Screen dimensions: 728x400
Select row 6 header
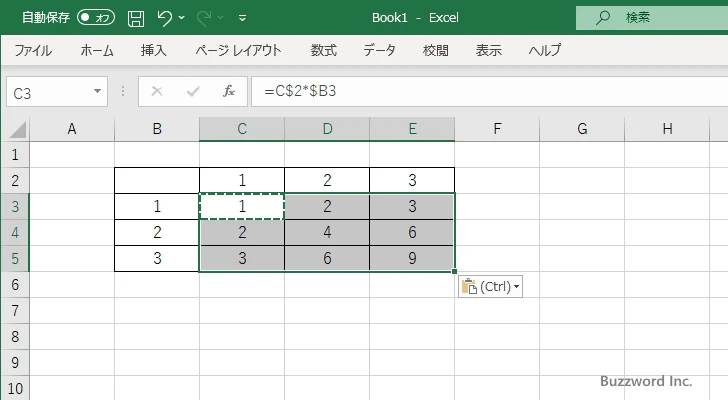(x=15, y=284)
